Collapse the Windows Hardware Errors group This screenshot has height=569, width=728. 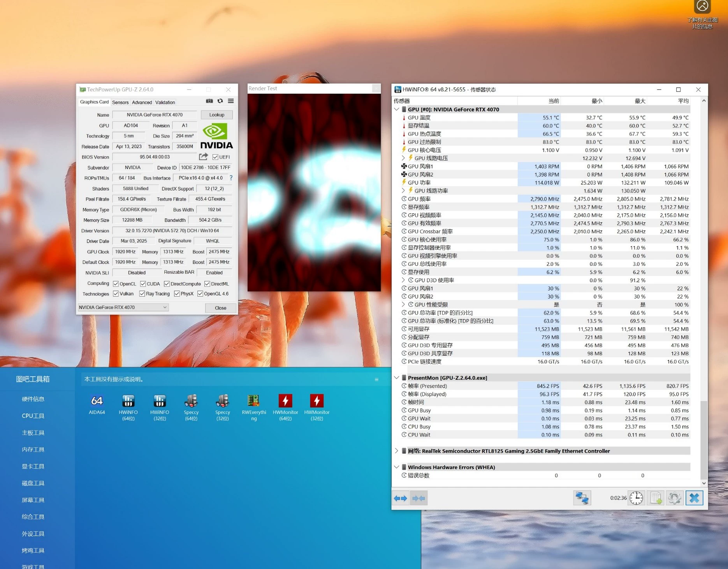click(x=397, y=467)
